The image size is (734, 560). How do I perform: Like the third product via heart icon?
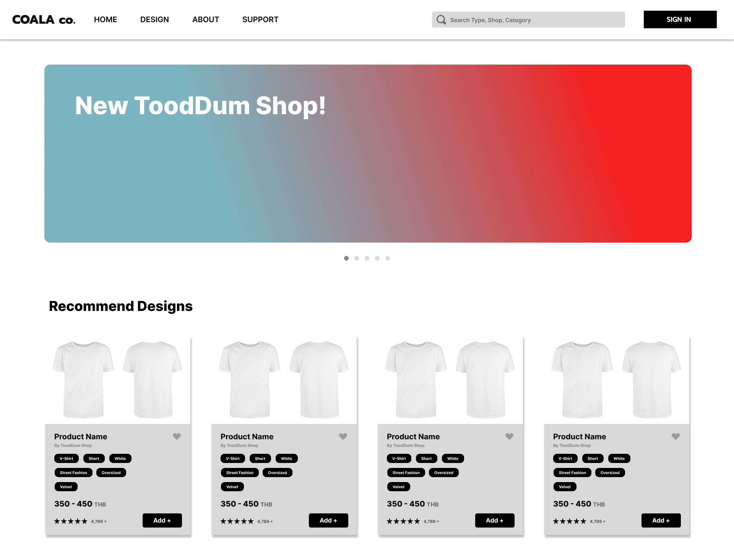click(x=509, y=436)
